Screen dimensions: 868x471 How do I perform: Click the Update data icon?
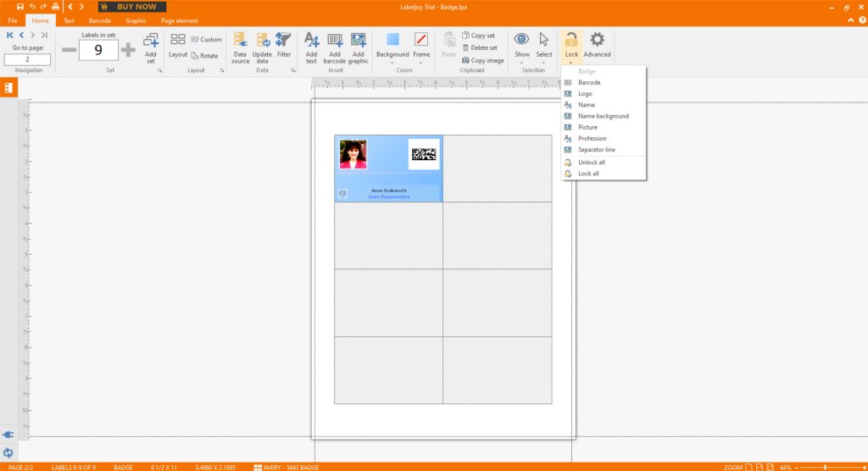pos(263,41)
